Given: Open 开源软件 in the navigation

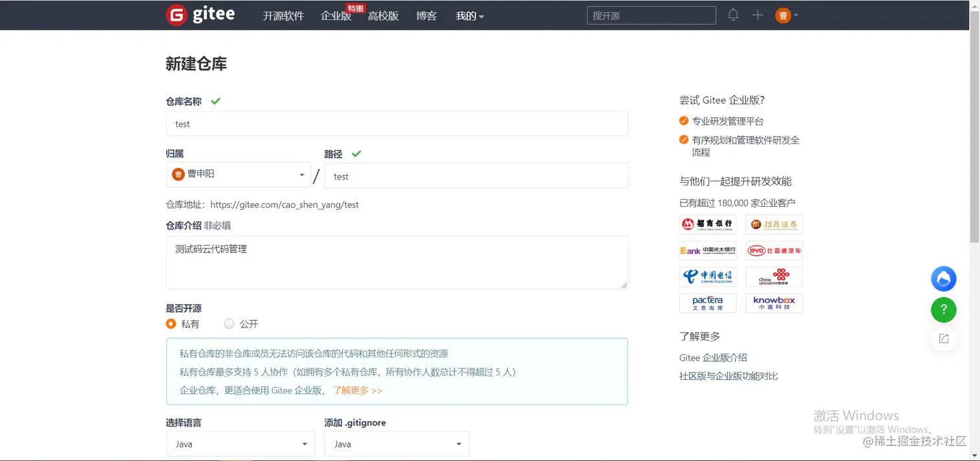Looking at the screenshot, I should [x=283, y=16].
